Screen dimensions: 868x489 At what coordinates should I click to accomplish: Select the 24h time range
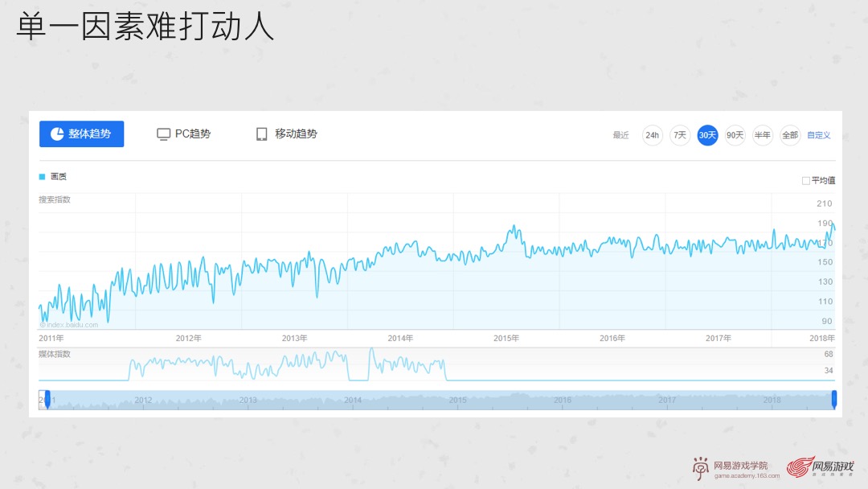click(x=652, y=135)
